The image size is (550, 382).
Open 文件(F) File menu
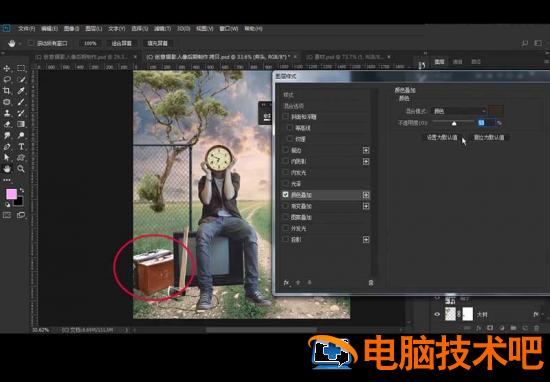[26, 28]
